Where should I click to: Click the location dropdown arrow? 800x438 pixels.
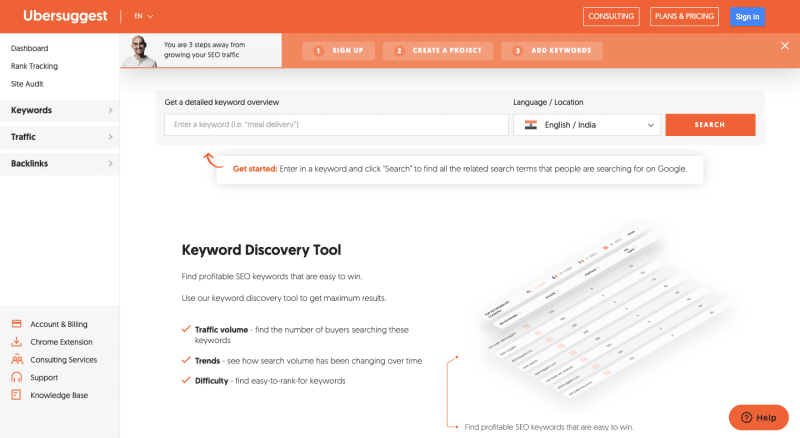[651, 125]
